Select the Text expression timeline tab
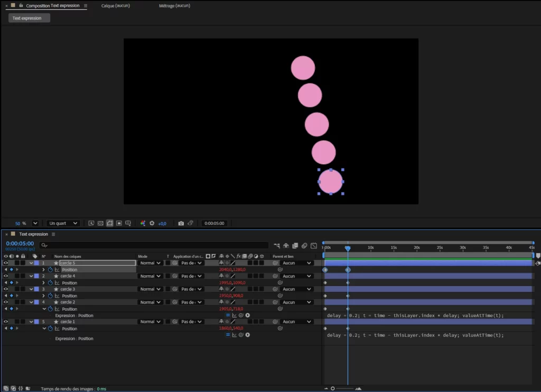This screenshot has width=541, height=392. click(x=33, y=234)
